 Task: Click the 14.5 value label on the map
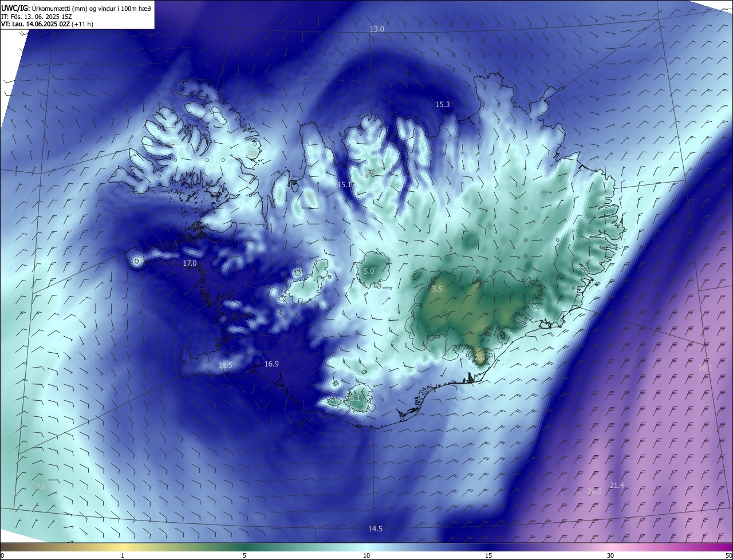tap(375, 529)
